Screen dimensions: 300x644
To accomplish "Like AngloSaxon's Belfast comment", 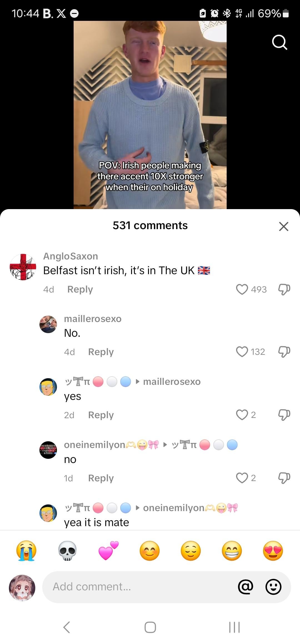I will 242,289.
